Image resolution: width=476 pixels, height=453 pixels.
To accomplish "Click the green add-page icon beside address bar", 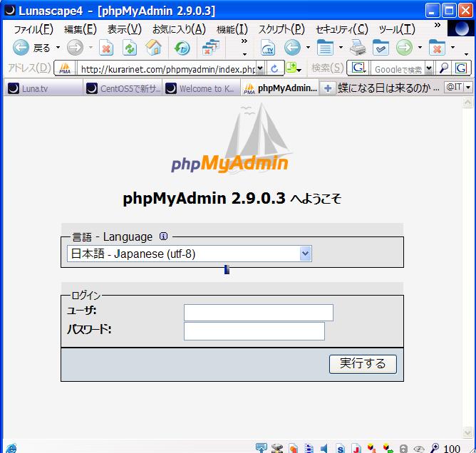I will 291,68.
